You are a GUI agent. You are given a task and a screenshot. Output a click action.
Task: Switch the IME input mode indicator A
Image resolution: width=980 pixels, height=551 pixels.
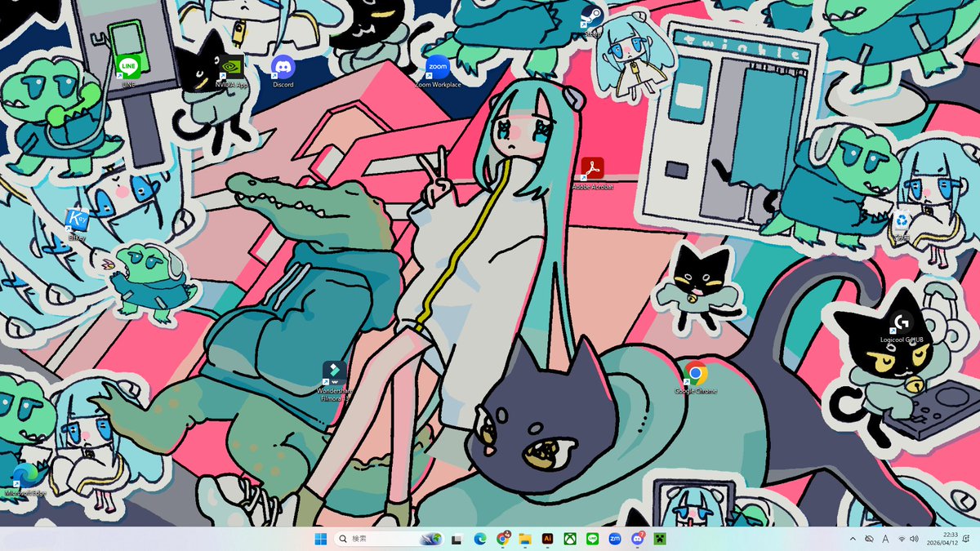pos(886,539)
